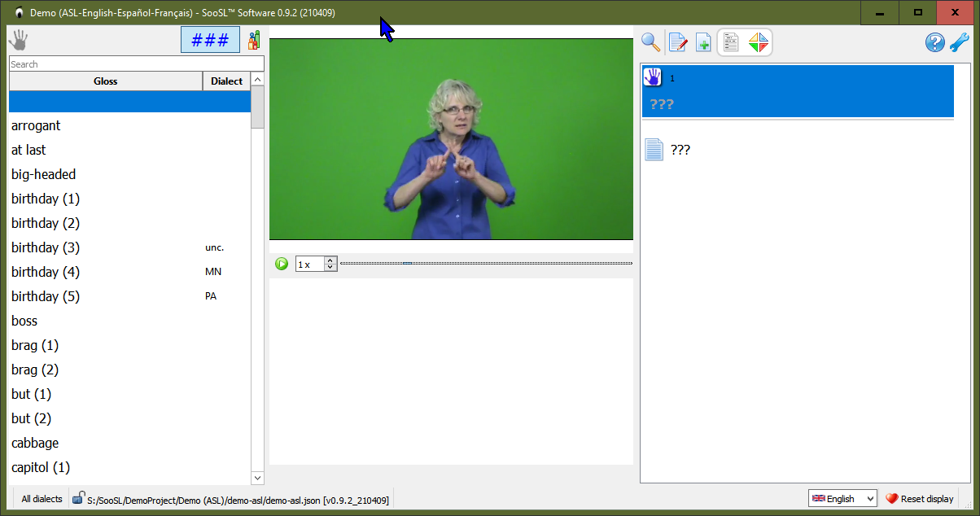Open the wrench tools settings icon
Image resolution: width=980 pixels, height=516 pixels.
pyautogui.click(x=960, y=42)
